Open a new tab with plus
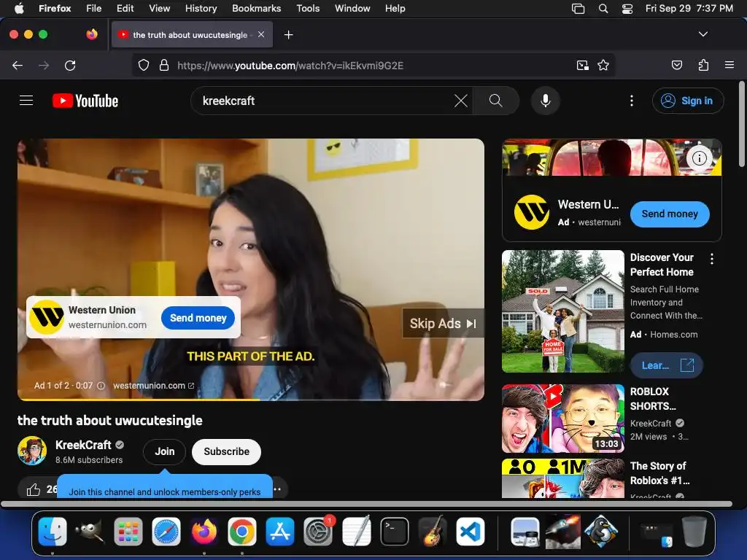The height and width of the screenshot is (560, 747). [x=288, y=35]
